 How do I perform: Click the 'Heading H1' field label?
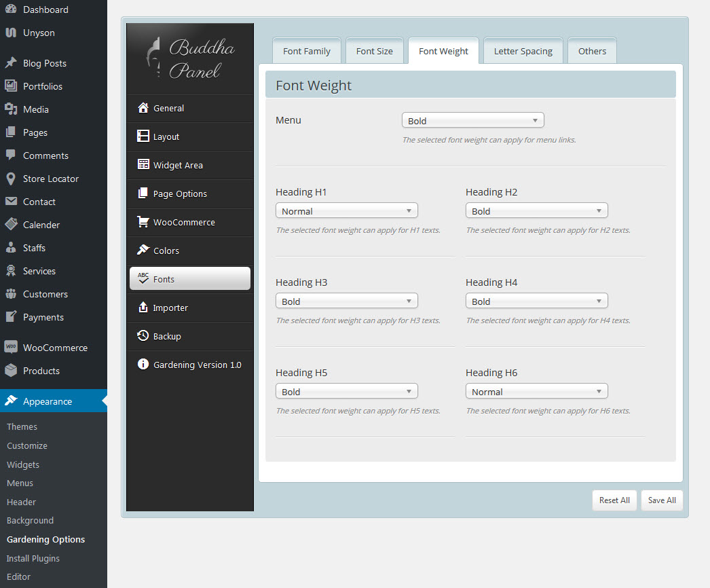point(301,192)
